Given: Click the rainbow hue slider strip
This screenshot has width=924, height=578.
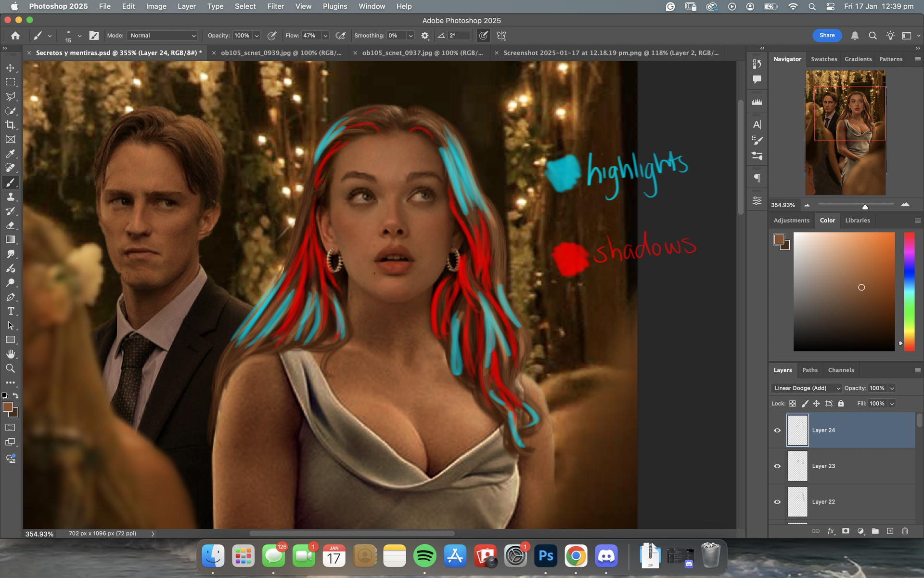Looking at the screenshot, I should point(909,291).
